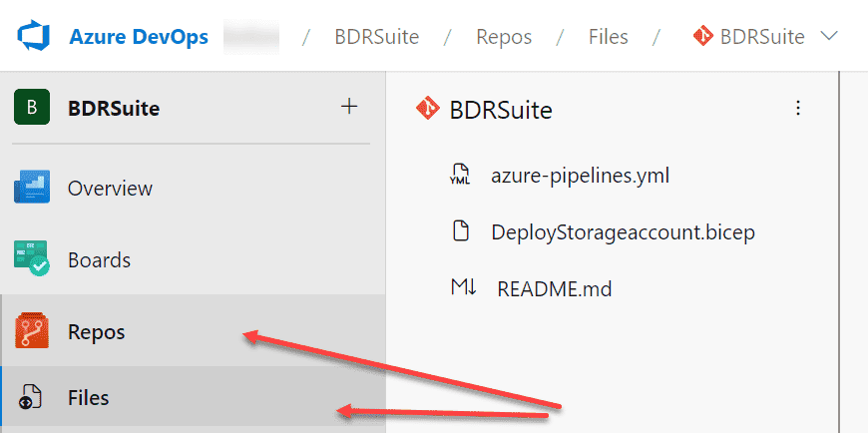Click the Overview icon in sidebar
868x433 pixels.
pyautogui.click(x=32, y=188)
